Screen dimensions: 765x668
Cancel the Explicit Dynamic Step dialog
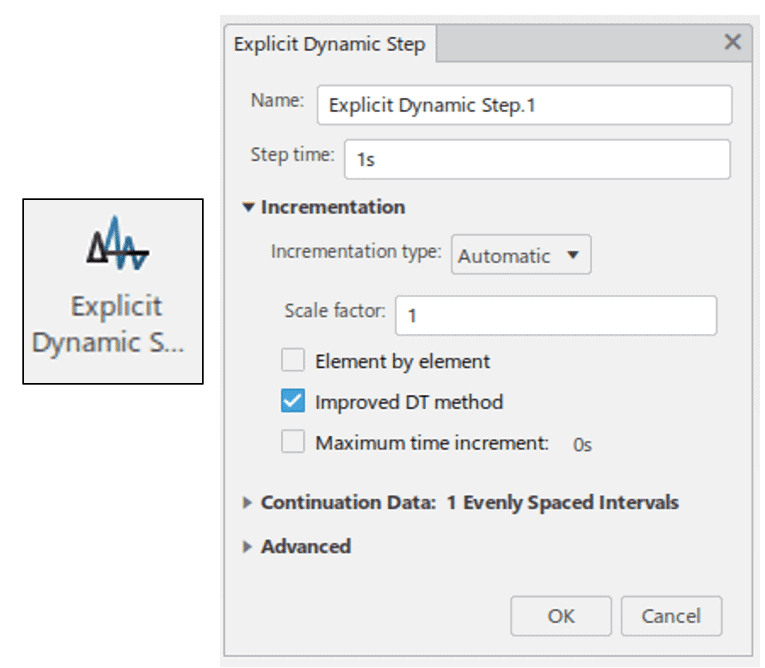point(671,616)
